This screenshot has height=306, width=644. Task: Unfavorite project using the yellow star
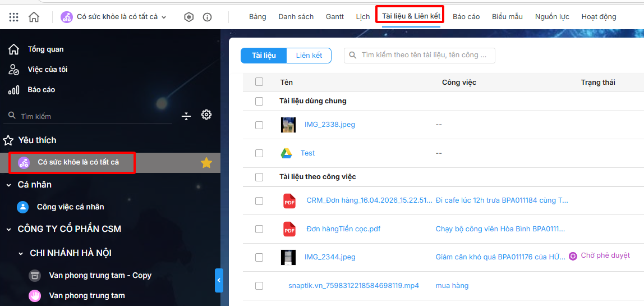[x=206, y=163]
